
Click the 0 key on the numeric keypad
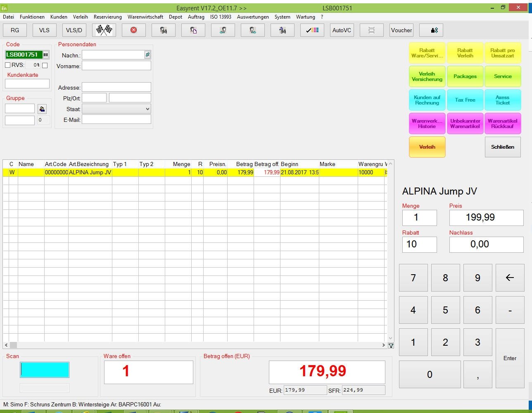click(x=430, y=374)
